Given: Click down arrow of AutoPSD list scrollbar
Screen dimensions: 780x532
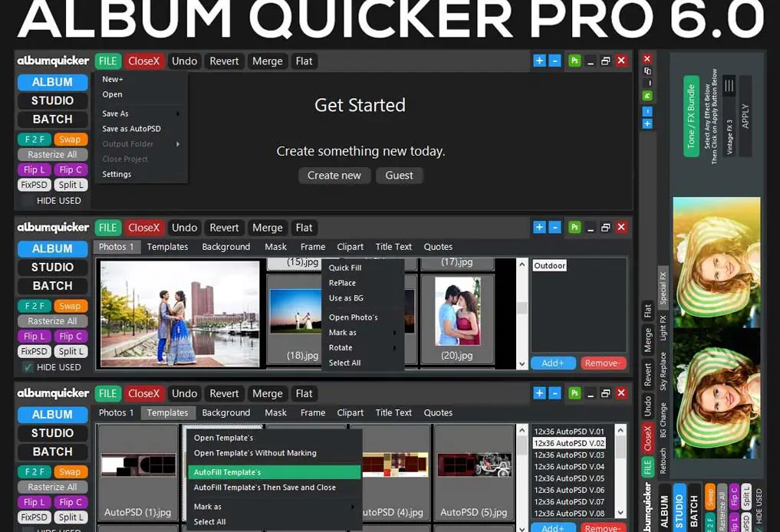Looking at the screenshot, I should (x=620, y=513).
